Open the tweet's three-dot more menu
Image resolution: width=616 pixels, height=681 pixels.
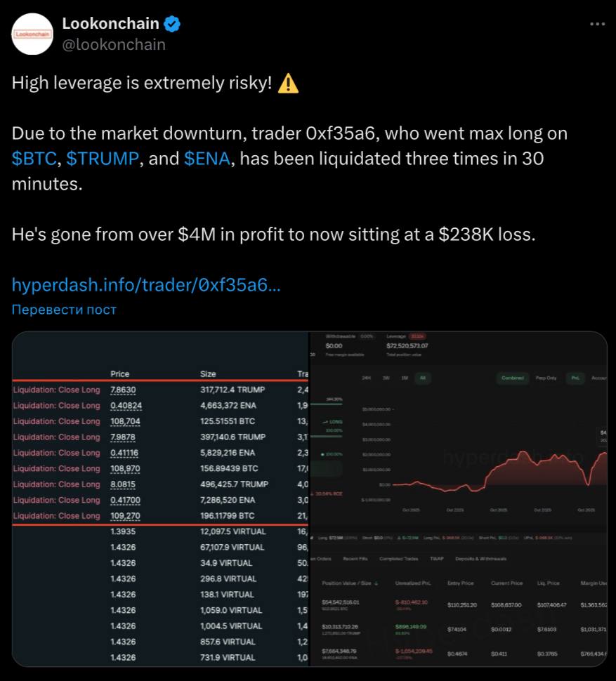coord(597,24)
